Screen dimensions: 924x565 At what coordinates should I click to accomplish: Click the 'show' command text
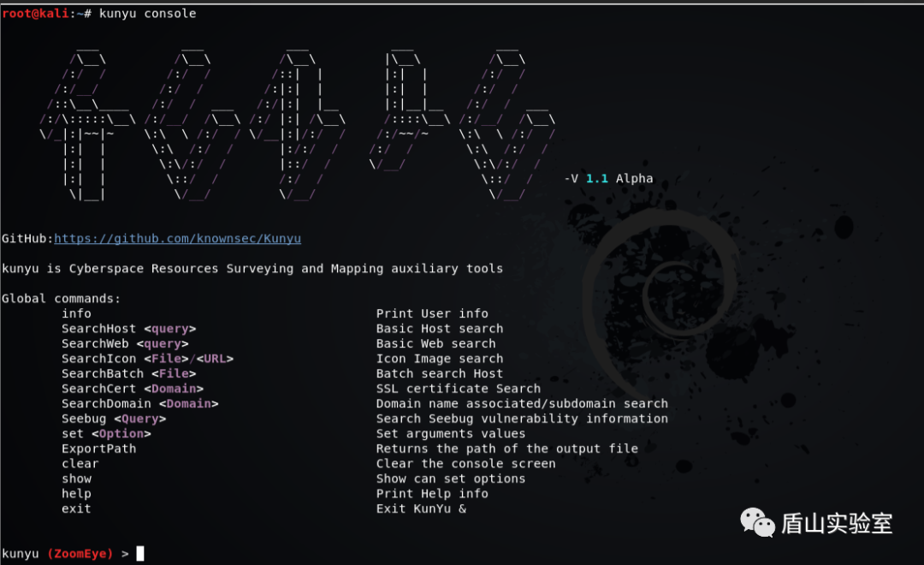click(77, 479)
